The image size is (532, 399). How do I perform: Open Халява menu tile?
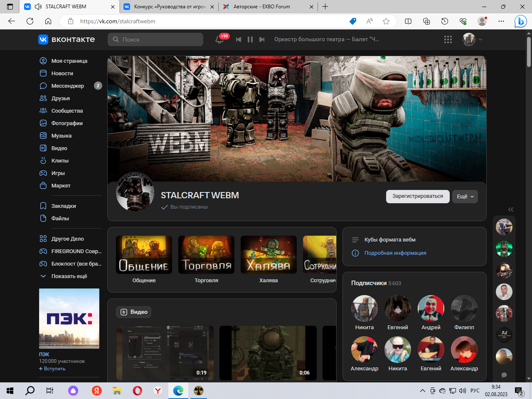268,260
